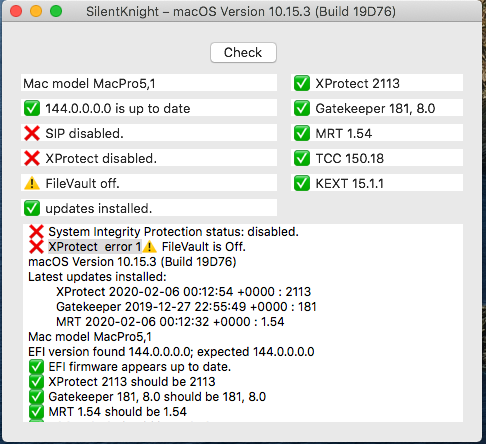This screenshot has width=486, height=444.
Task: Click green checkmark beside 'MRT 1.54 should be 1.54'
Action: pyautogui.click(x=36, y=412)
